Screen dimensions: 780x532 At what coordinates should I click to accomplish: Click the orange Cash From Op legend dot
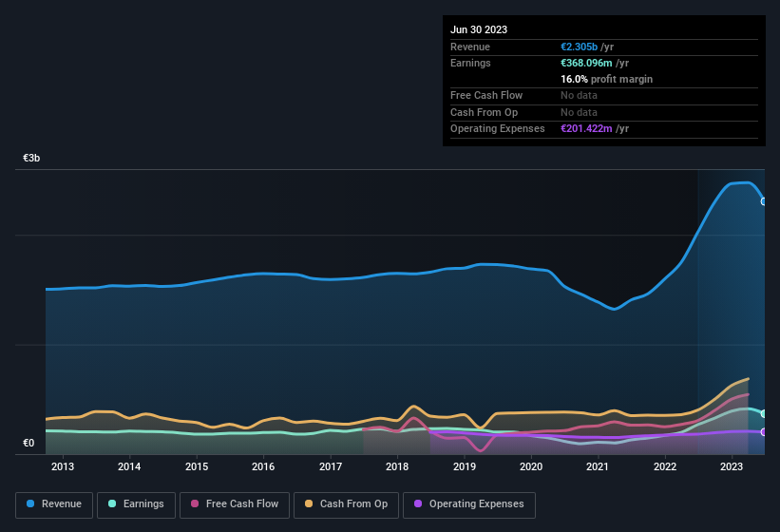(309, 504)
